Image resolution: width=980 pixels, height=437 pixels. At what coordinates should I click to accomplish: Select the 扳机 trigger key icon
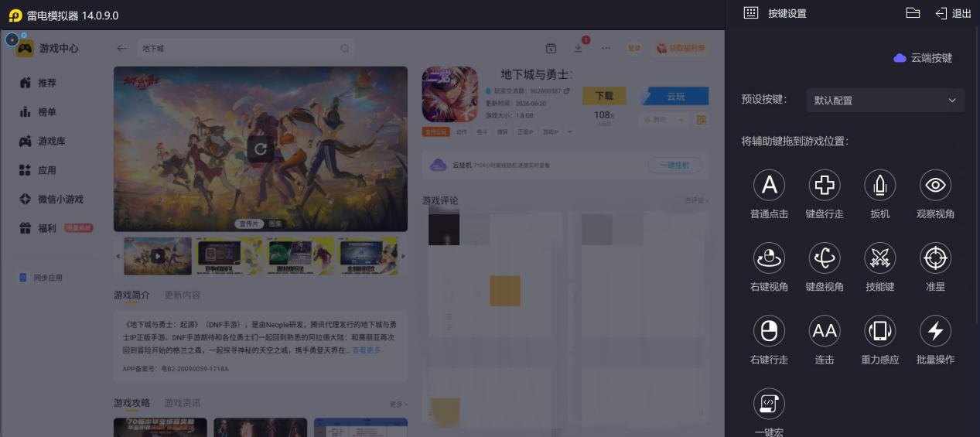880,185
